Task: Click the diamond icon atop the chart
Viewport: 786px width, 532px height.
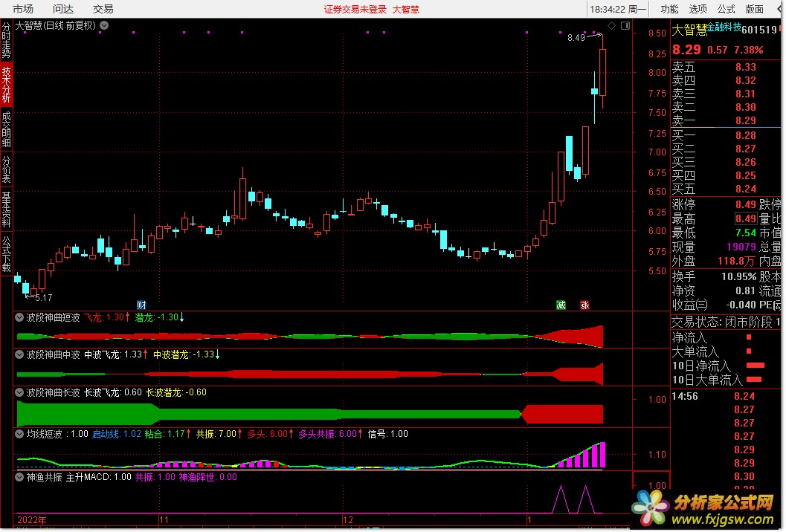Action: [611, 25]
